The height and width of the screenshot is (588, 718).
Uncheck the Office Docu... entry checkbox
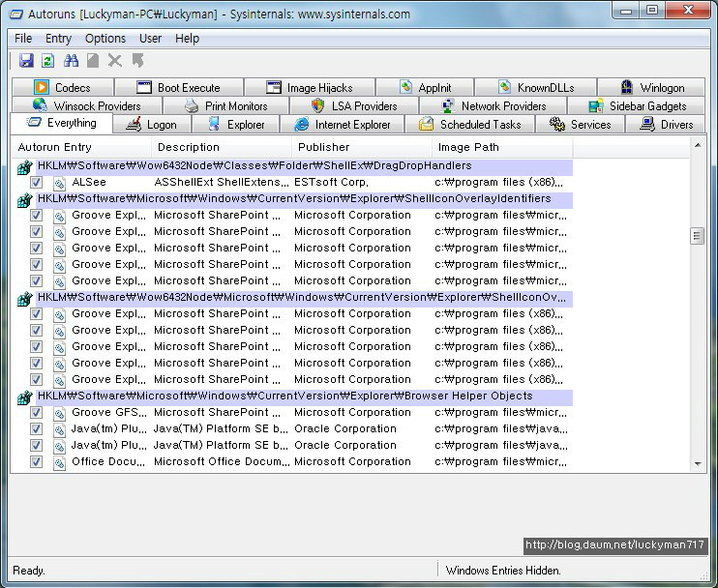coord(36,462)
